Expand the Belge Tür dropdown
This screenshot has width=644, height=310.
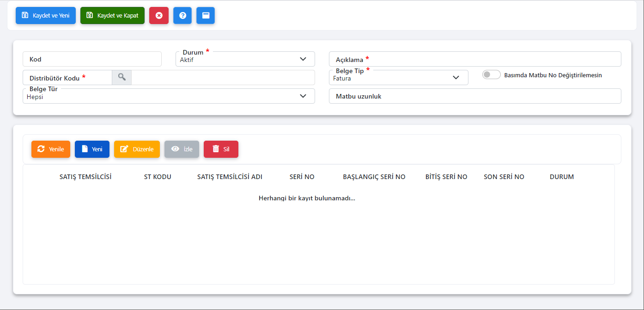(169, 96)
